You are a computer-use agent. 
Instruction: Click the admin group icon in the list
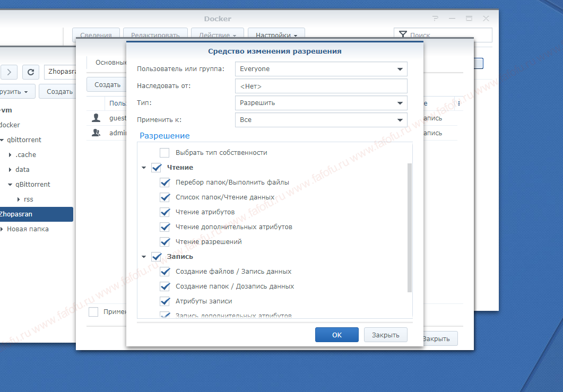click(96, 133)
